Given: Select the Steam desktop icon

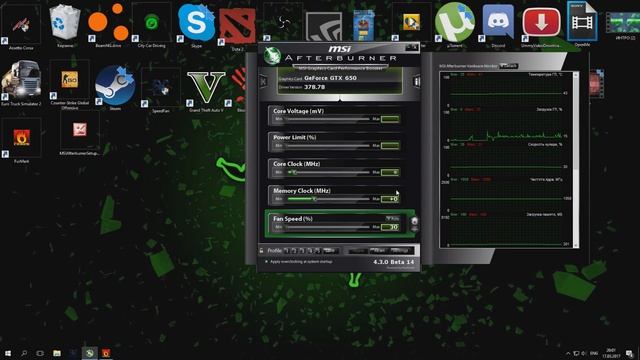Looking at the screenshot, I should tap(115, 87).
